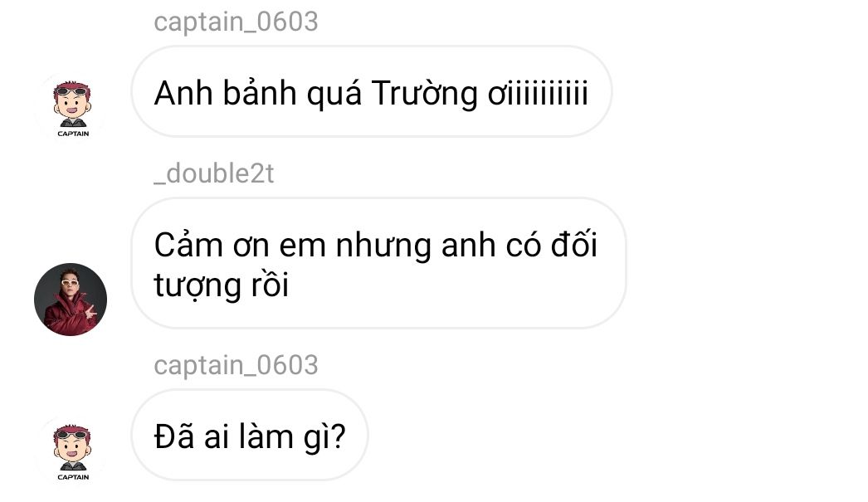Open Captain cartoon avatar beside "Anh bảnh quá" message

(72, 107)
